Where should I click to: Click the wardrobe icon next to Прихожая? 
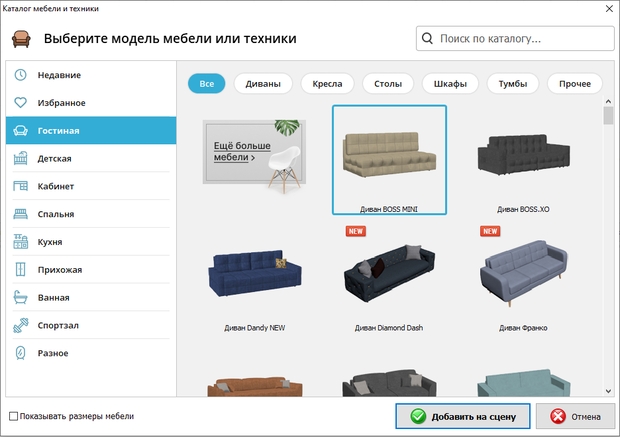(x=21, y=269)
